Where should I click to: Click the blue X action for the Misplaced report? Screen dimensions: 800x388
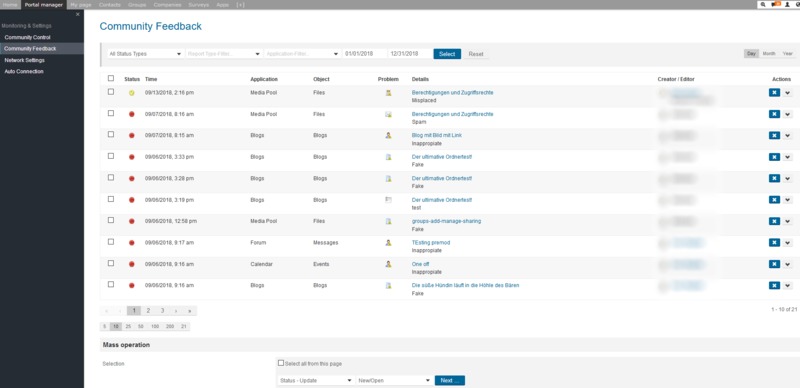pyautogui.click(x=774, y=92)
